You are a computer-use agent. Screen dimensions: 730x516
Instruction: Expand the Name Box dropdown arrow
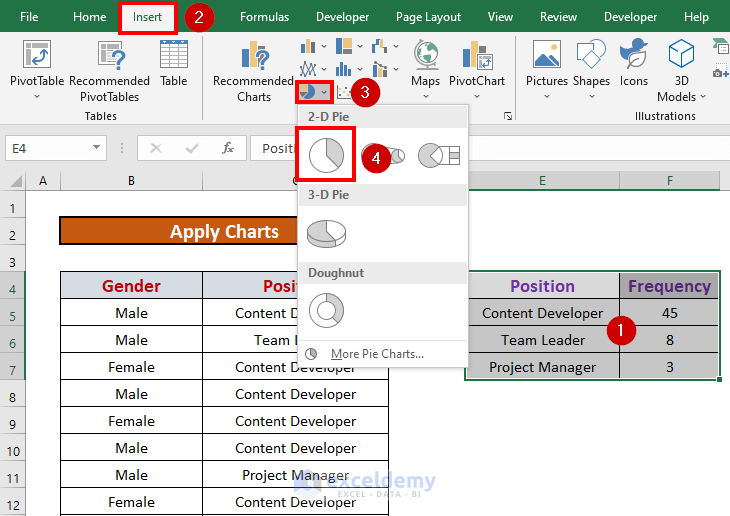(97, 148)
